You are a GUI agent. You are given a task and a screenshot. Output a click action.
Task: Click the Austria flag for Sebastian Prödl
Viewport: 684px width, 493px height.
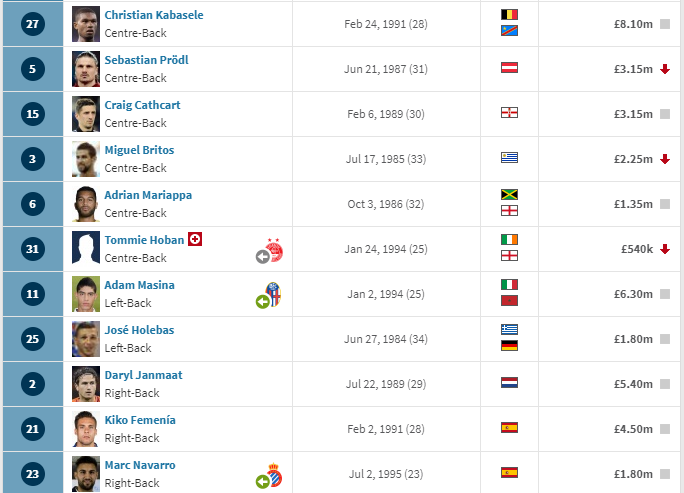[509, 68]
